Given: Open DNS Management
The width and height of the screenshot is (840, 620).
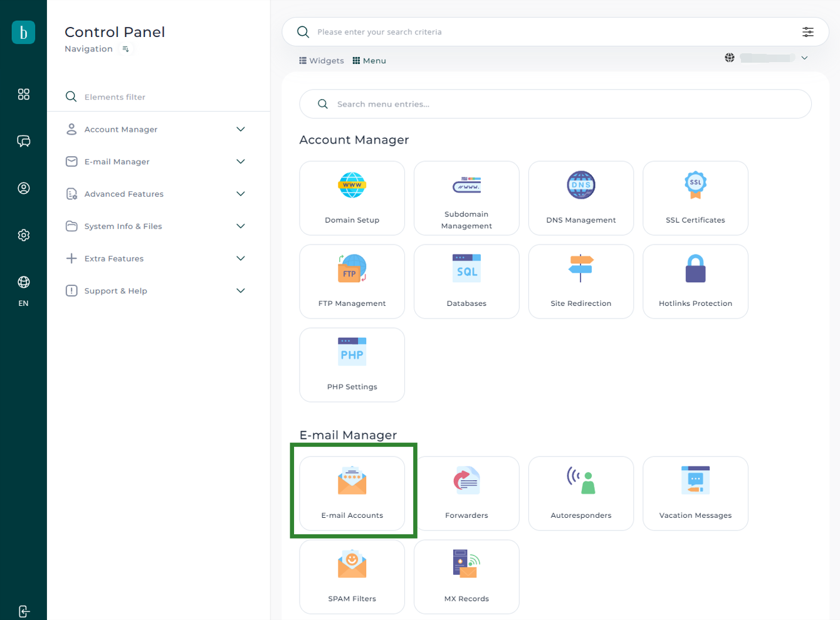Looking at the screenshot, I should pos(580,198).
